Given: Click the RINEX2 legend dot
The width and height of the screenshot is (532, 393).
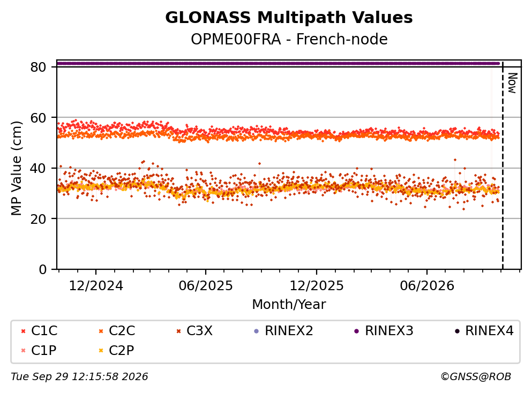Looking at the screenshot, I should point(257,331).
